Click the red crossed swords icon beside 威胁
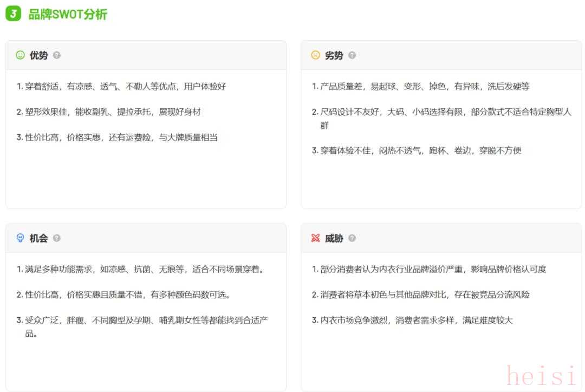Image resolution: width=585 pixels, height=392 pixels. pos(315,238)
